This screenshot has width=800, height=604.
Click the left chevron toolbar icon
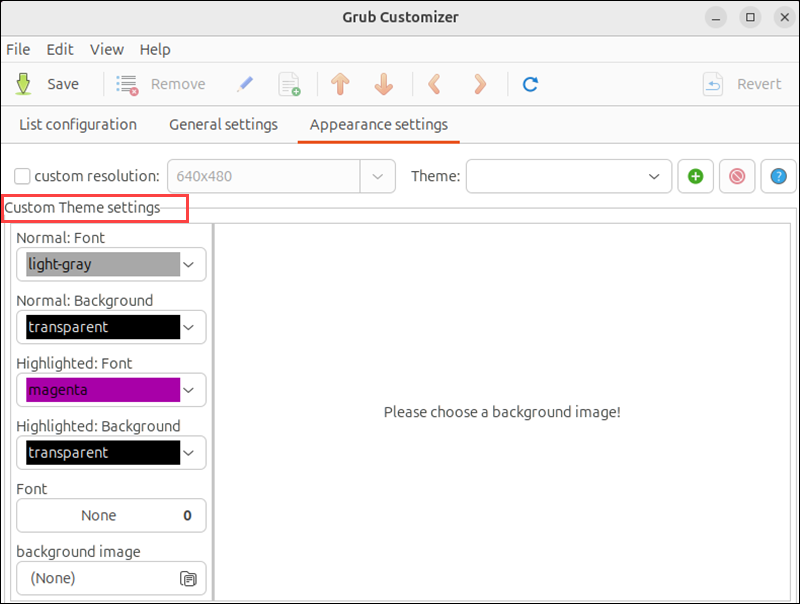[434, 84]
